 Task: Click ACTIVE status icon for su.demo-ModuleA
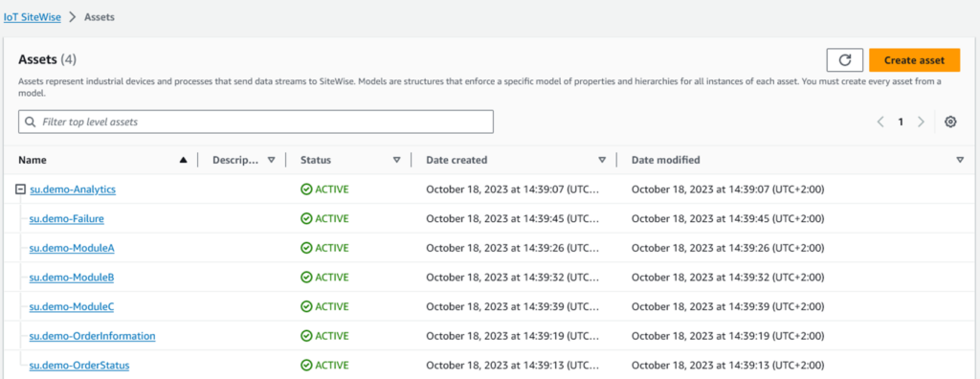coord(306,248)
